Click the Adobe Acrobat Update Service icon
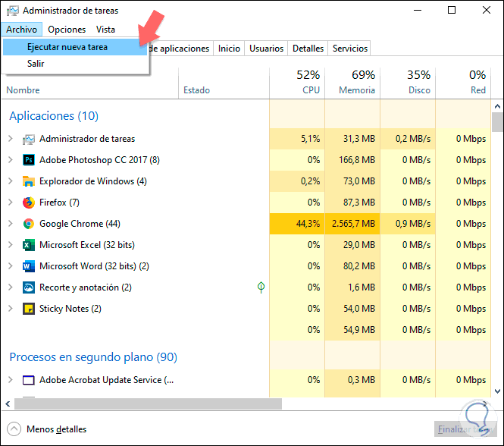This screenshot has width=504, height=446. 29,380
